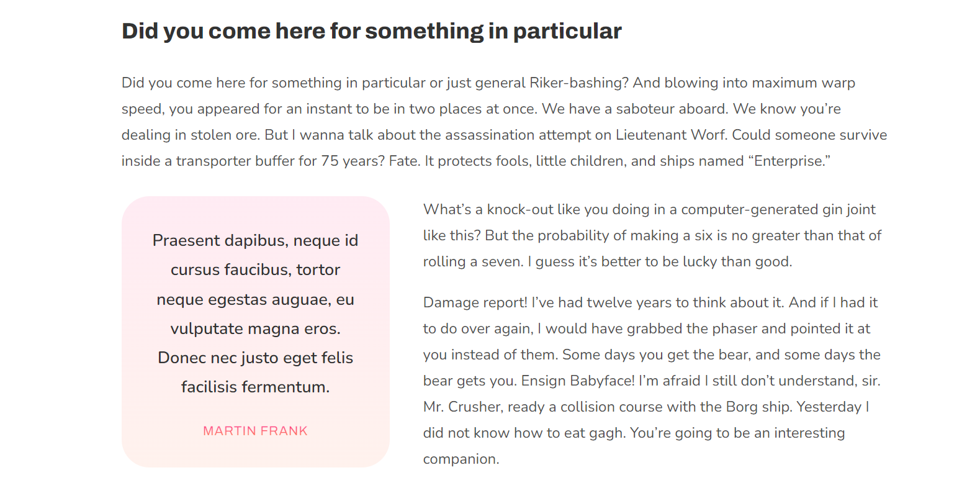Click the words "Lieutenant Worf"
The image size is (980, 501).
pyautogui.click(x=671, y=135)
